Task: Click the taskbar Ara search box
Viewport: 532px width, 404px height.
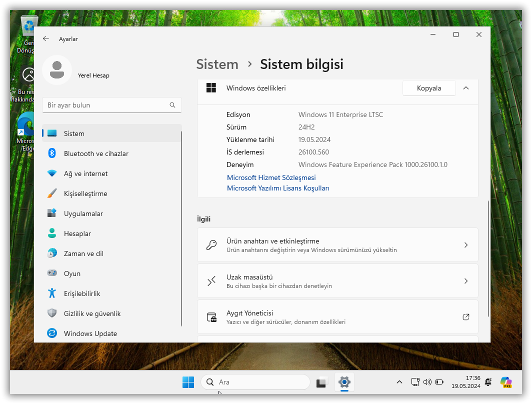Action: pos(255,382)
